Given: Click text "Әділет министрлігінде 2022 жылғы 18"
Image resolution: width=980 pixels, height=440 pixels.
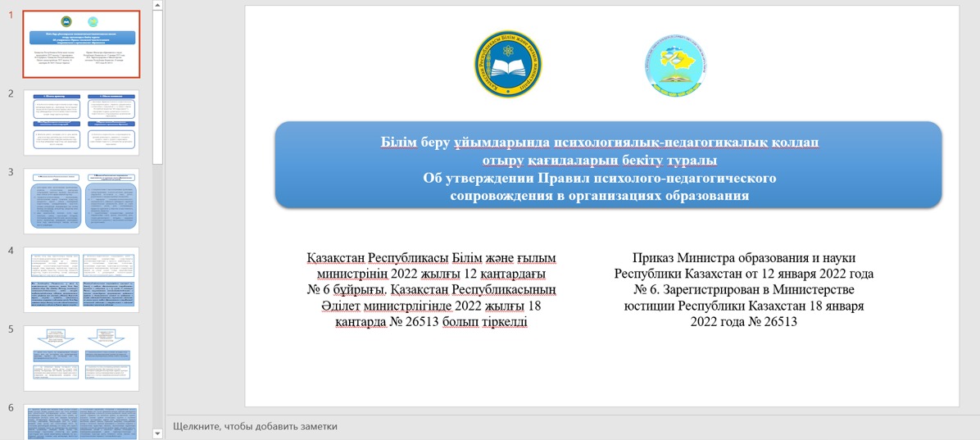Looking at the screenshot, I should [x=431, y=306].
